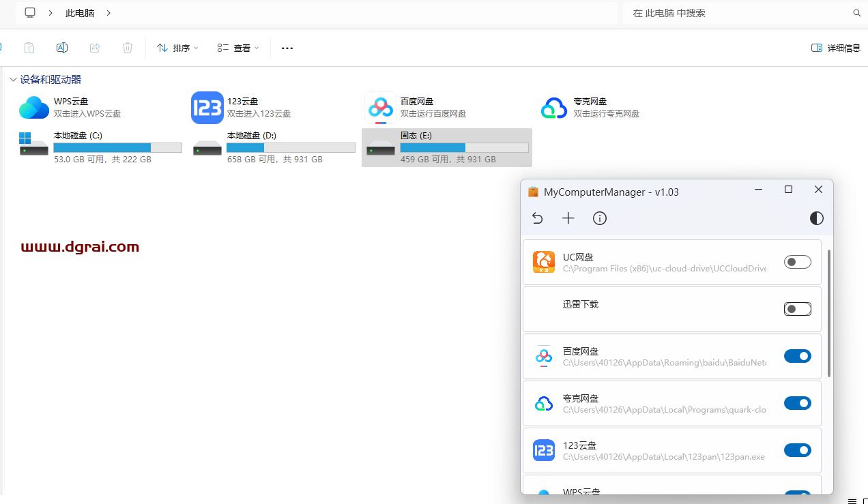
Task: Click the share icon in Explorer toolbar
Action: [x=95, y=48]
